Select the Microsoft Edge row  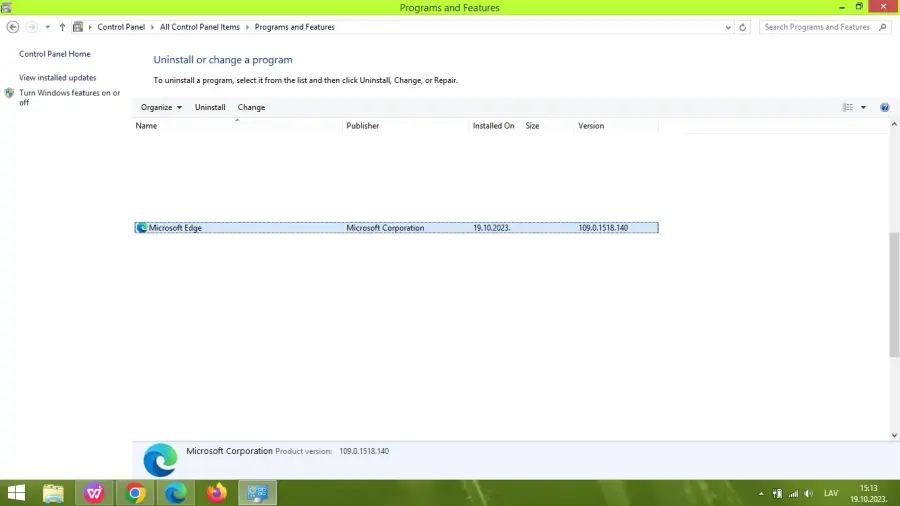(x=397, y=228)
